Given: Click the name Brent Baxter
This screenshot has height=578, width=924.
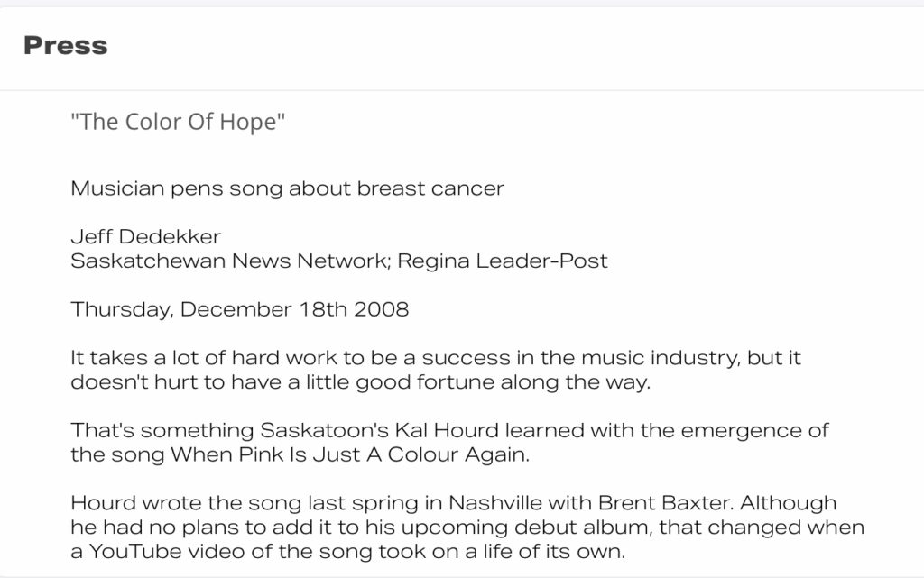Looking at the screenshot, I should [665, 503].
